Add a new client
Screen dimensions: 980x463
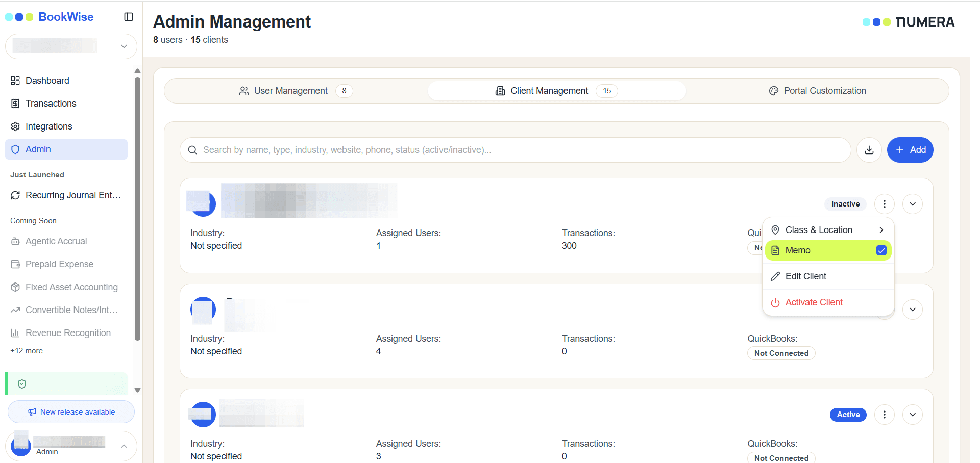pos(910,150)
